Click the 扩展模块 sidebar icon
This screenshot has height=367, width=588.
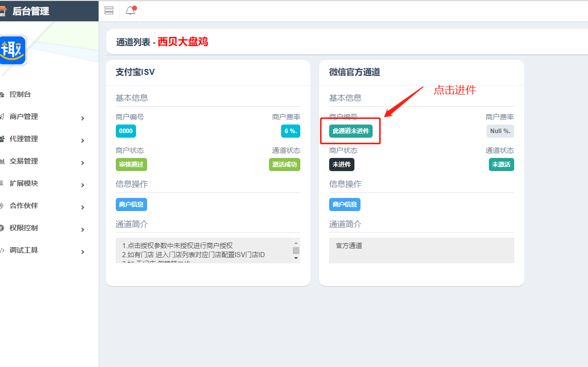click(x=2, y=183)
